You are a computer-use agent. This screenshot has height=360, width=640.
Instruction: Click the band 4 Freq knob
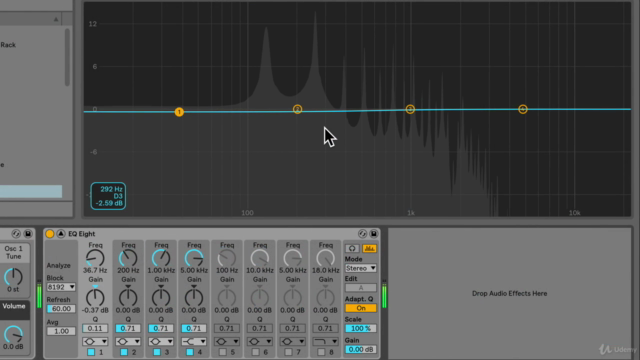tap(194, 258)
